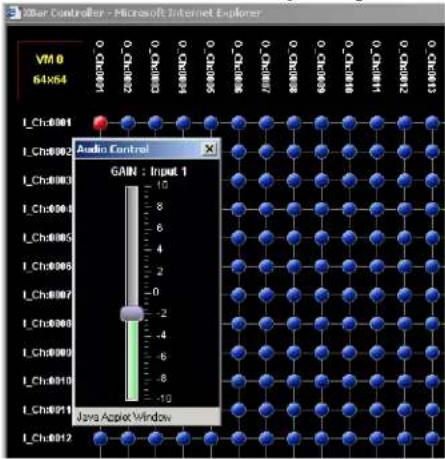Toggle crosspoint I_Ch:0001 to O_Ch:0010
The image size is (445, 459).
(349, 123)
